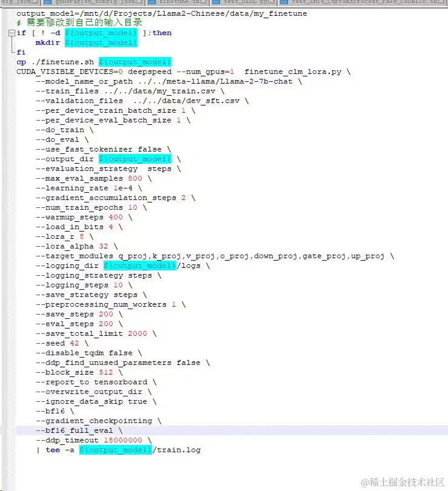Click '--target_modules' argument
Image resolution: width=448 pixels, height=491 pixels.
click(74, 256)
